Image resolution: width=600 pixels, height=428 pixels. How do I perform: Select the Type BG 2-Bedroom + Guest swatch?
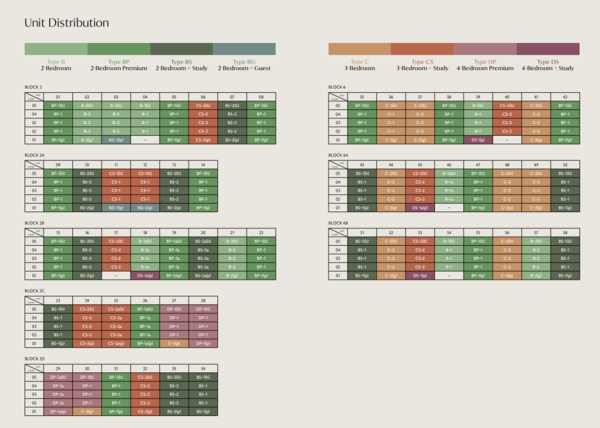244,48
